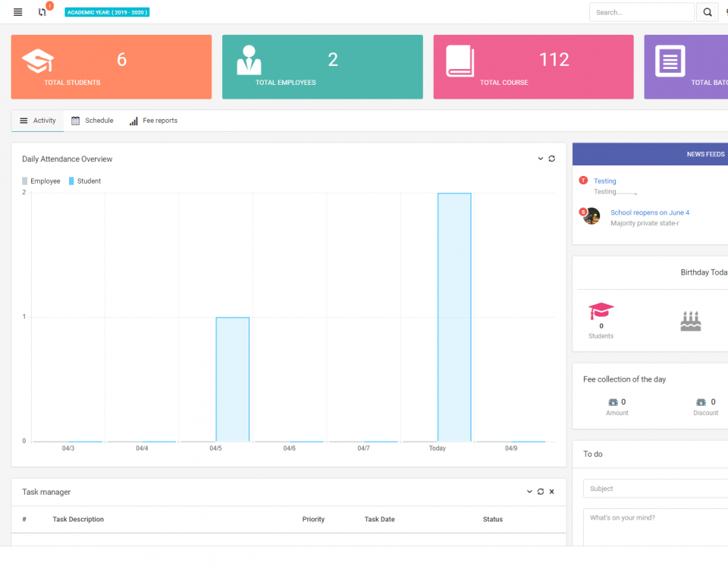Open the School reopens on June 4 article
This screenshot has height=569, width=728.
[x=650, y=212]
